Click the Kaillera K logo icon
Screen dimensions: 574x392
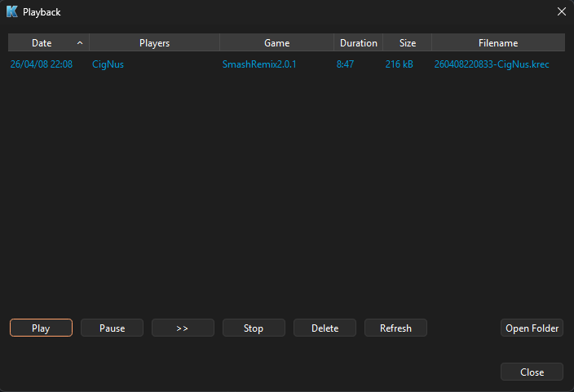point(11,11)
